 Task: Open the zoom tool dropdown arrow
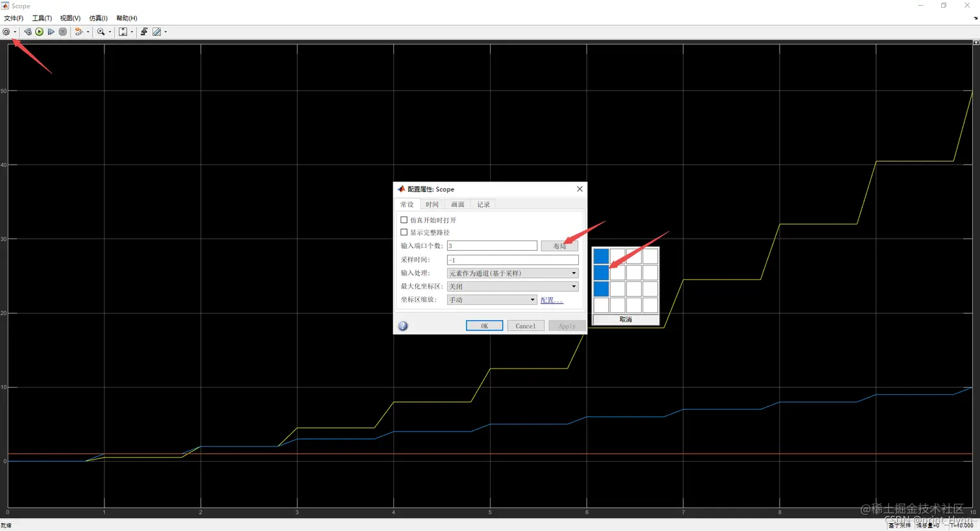[x=110, y=32]
